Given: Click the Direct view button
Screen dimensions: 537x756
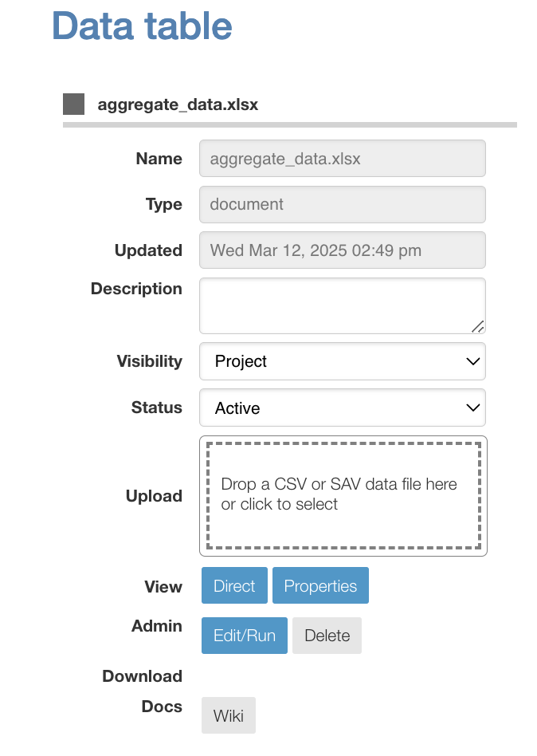Looking at the screenshot, I should (x=234, y=585).
